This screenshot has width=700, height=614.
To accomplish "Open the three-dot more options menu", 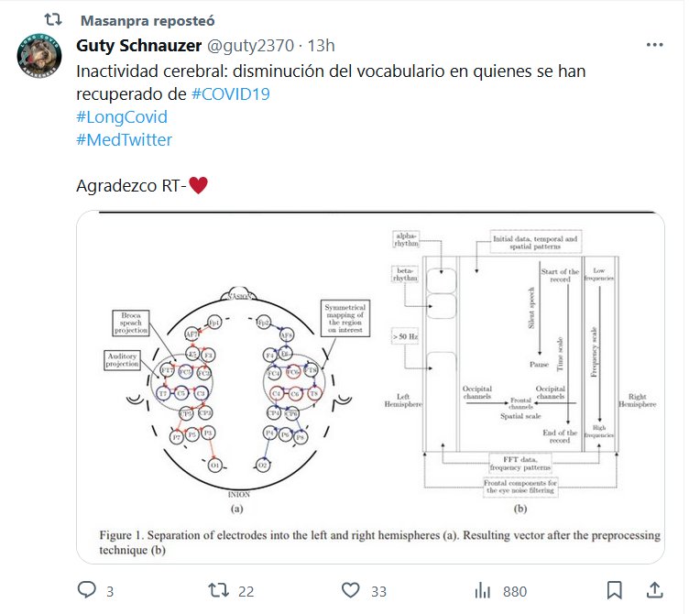I will point(654,46).
